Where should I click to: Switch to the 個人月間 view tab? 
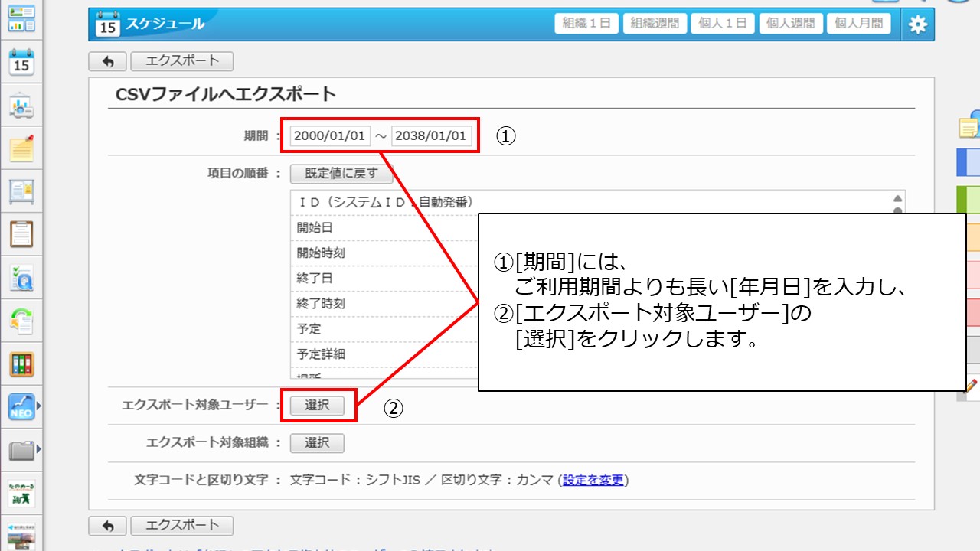858,24
